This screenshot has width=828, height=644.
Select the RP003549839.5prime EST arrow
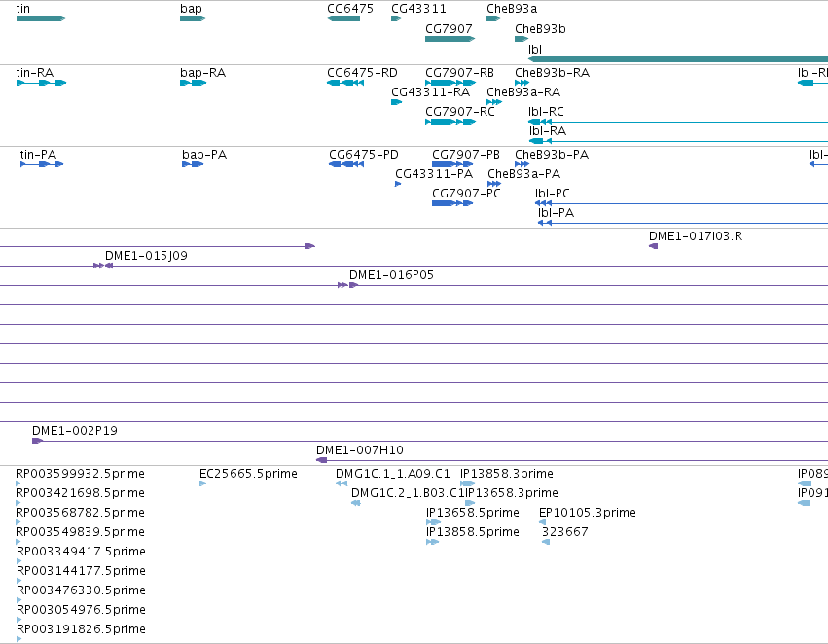(18, 542)
